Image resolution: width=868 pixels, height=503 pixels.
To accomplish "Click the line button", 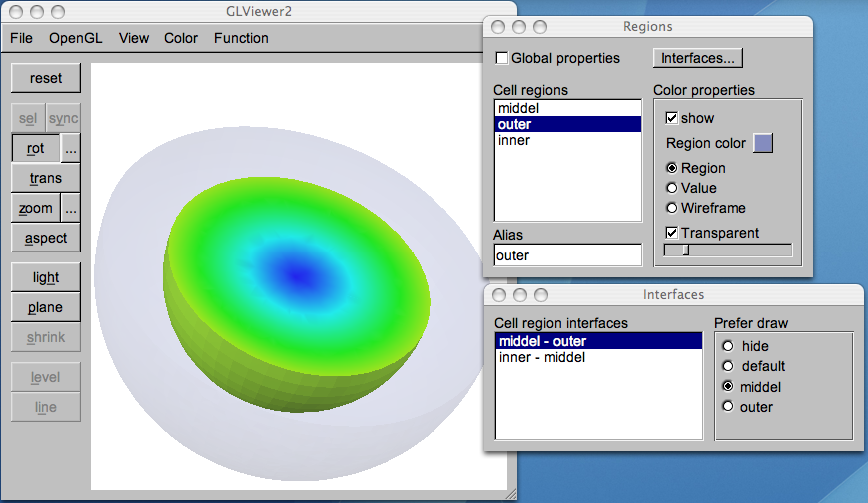I will 45,407.
